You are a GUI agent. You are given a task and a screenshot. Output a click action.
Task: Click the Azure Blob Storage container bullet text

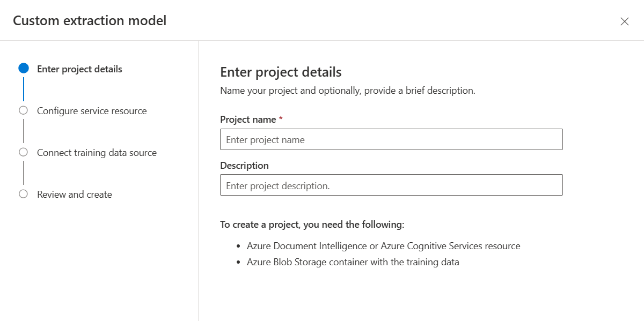[x=352, y=262]
